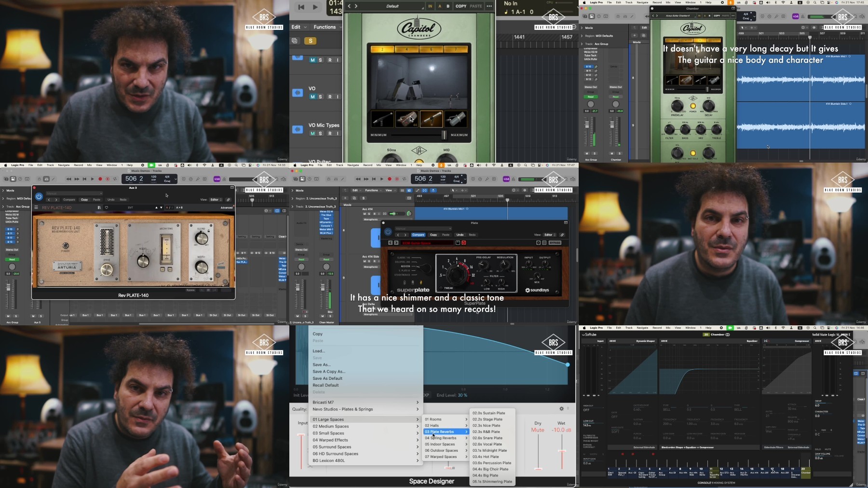868x488 pixels.
Task: Select the ribbon mic thumbnail marked 44
Action: 407,119
